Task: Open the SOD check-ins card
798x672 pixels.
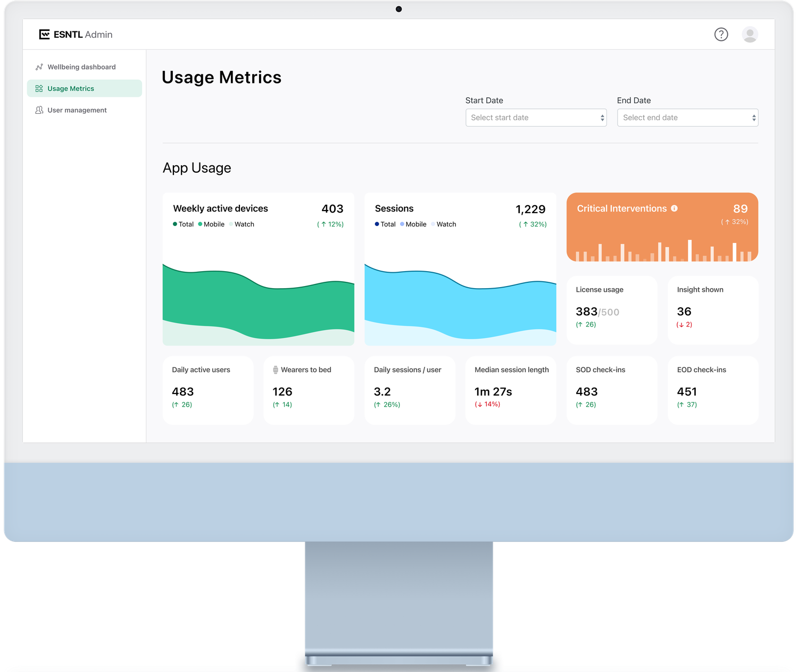Action: pos(612,390)
